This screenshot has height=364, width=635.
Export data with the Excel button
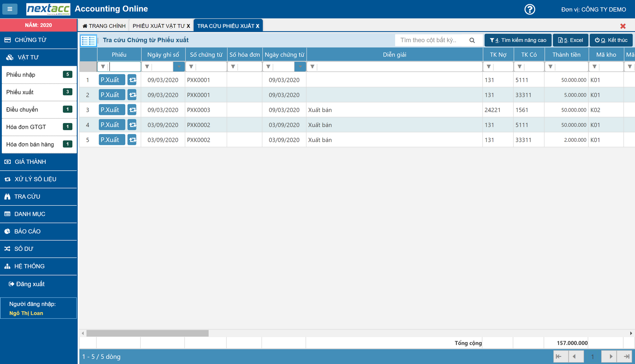pos(570,40)
